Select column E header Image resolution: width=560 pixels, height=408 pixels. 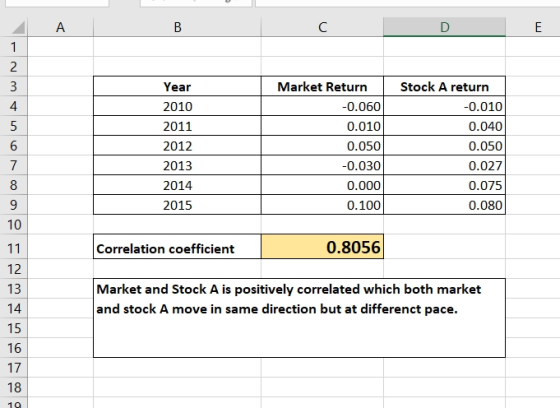click(538, 27)
